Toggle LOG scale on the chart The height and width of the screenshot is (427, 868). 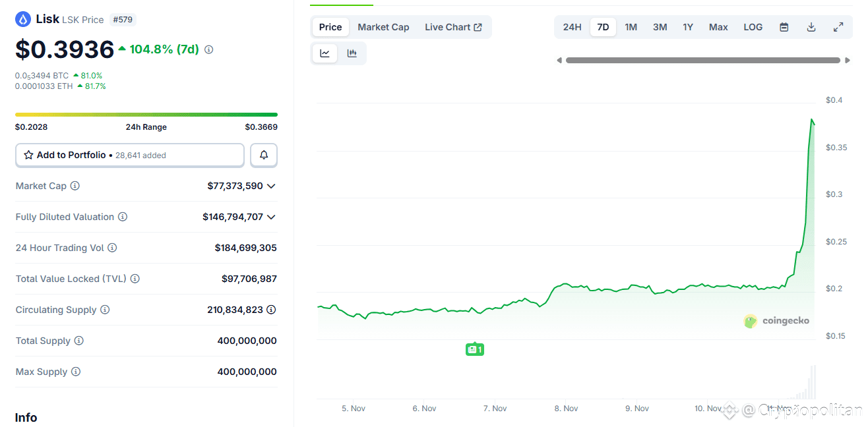point(753,26)
